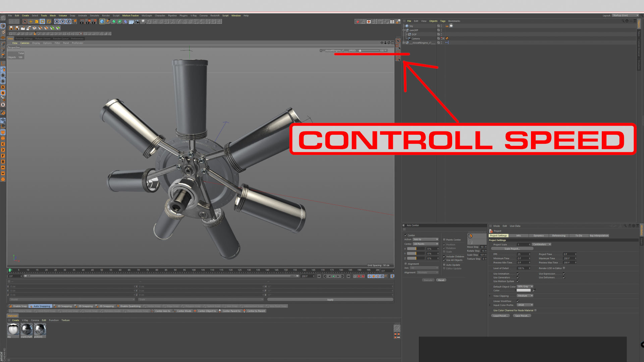Open Default Object Color dropdown 80% Gray
The height and width of the screenshot is (362, 644).
(x=525, y=287)
